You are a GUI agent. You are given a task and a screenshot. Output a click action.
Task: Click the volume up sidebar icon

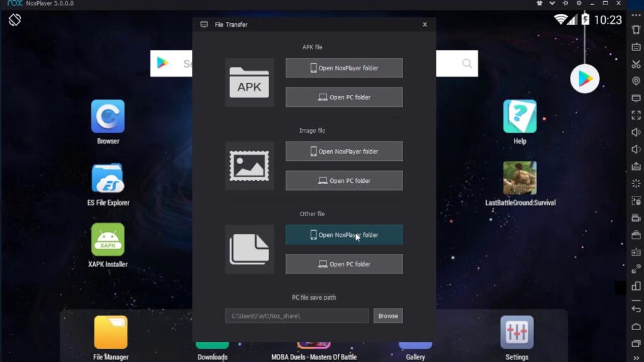pyautogui.click(x=636, y=132)
